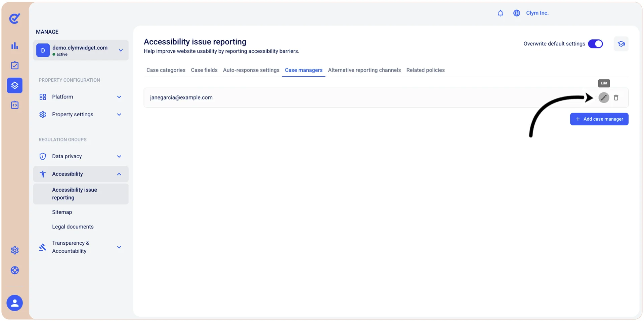The image size is (644, 321).
Task: Open the user profile avatar
Action: click(x=14, y=303)
